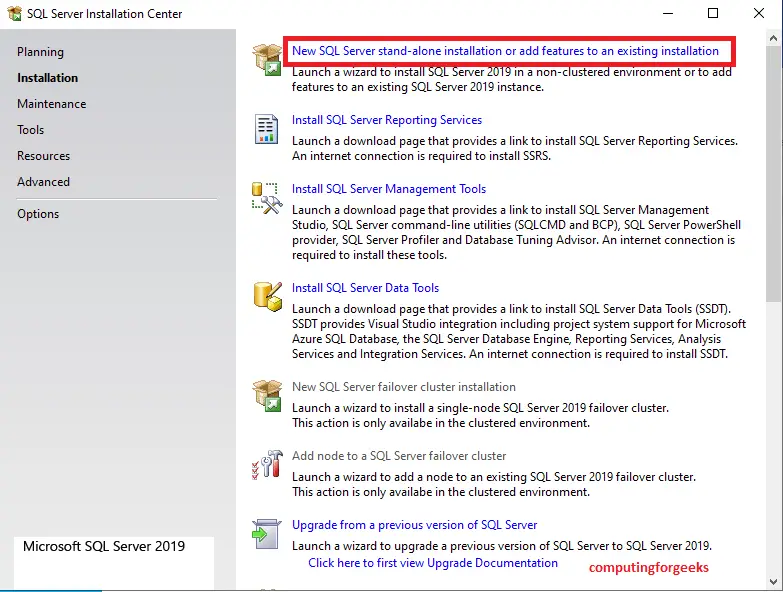
Task: Open the Planning section
Action: point(40,52)
